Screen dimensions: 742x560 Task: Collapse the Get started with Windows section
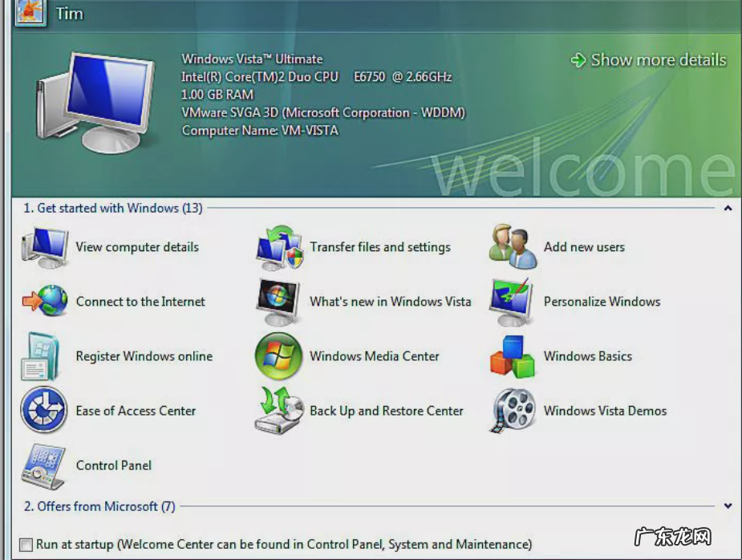[x=728, y=208]
